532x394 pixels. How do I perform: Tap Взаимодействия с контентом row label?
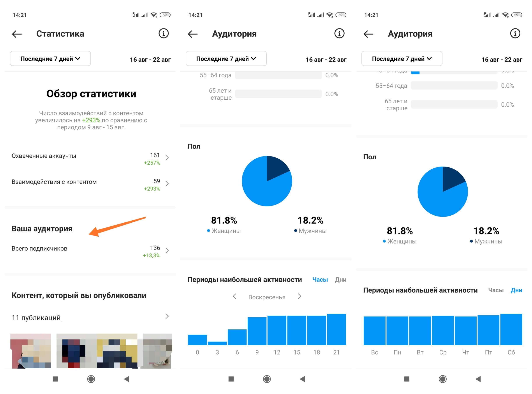pos(54,182)
